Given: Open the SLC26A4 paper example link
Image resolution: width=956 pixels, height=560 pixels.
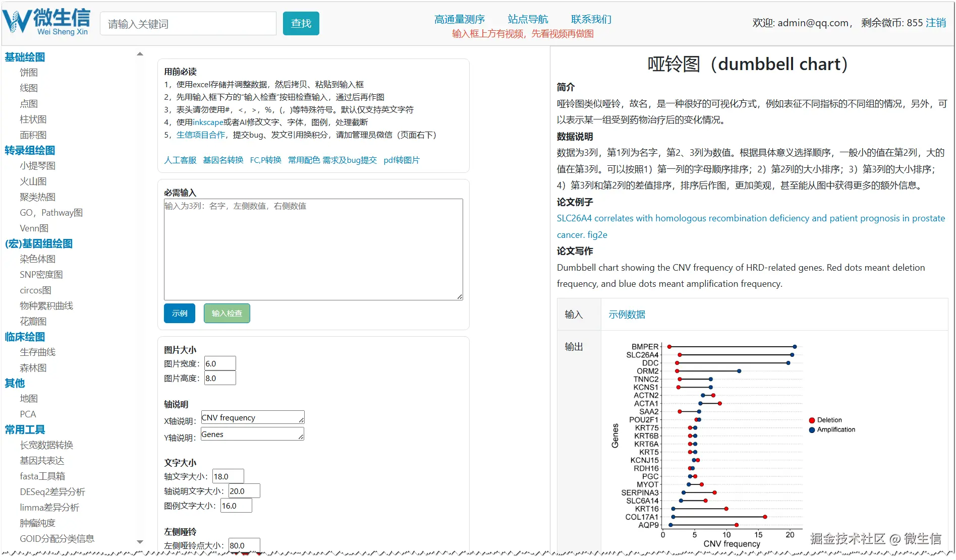Looking at the screenshot, I should click(751, 226).
